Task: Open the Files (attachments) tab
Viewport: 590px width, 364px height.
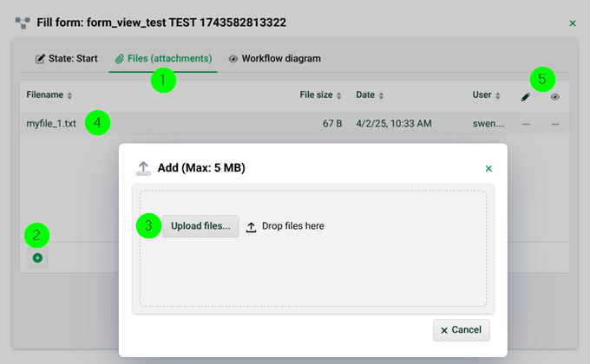Action: click(x=163, y=59)
